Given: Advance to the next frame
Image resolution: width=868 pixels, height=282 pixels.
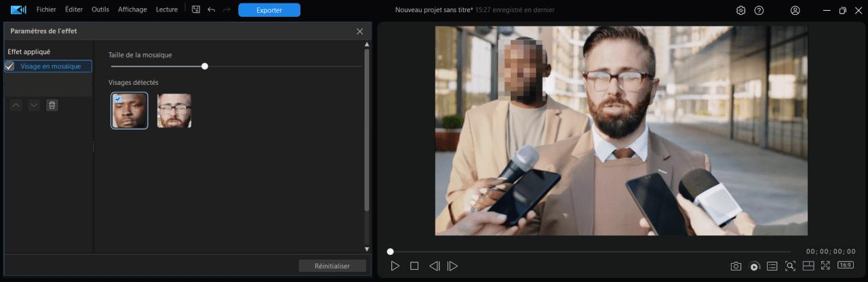Looking at the screenshot, I should (452, 266).
